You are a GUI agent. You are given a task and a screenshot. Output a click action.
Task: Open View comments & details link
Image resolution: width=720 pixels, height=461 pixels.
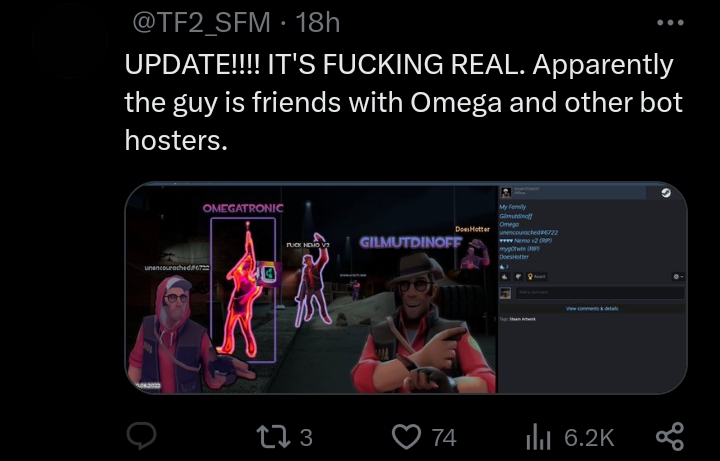pos(592,309)
